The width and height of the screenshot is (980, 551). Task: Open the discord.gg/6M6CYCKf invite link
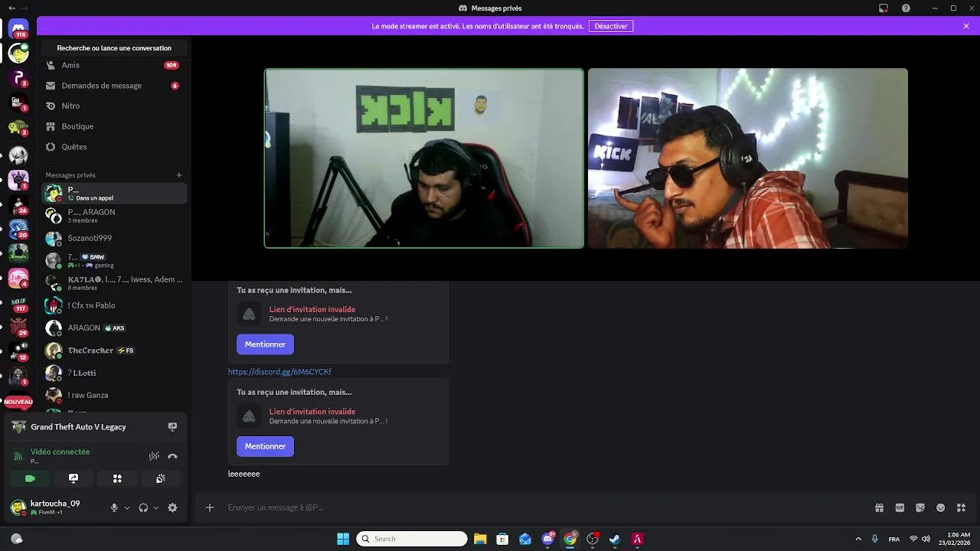tap(279, 372)
